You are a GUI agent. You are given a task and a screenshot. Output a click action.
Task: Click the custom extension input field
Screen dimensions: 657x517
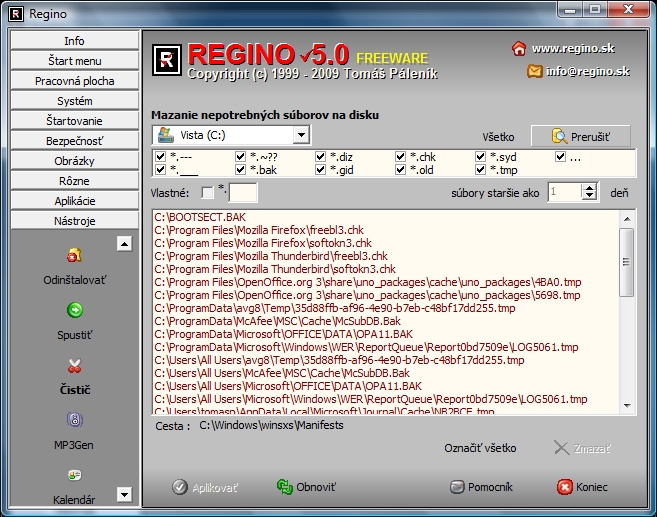pyautogui.click(x=243, y=193)
